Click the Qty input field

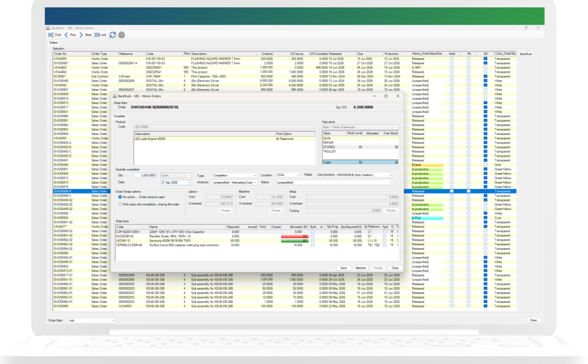(144, 175)
